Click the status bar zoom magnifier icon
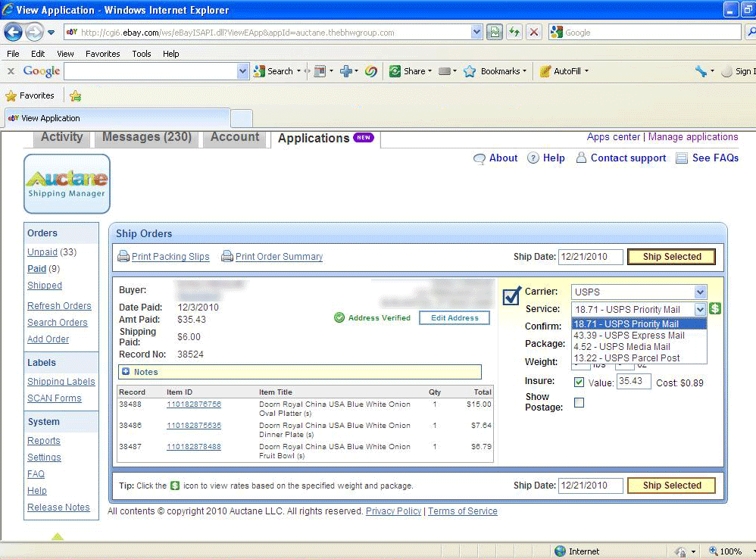756x559 pixels. tap(713, 551)
